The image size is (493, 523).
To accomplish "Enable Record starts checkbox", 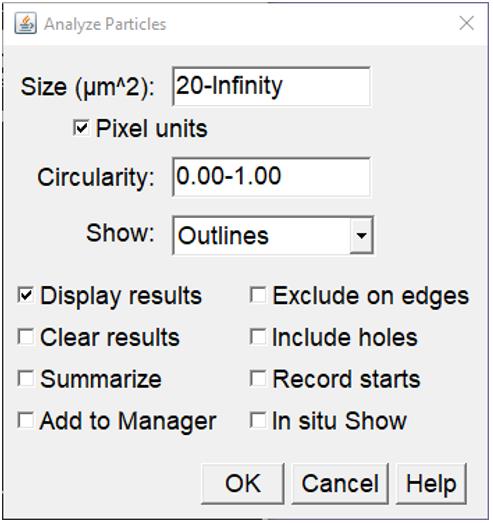I will [258, 379].
